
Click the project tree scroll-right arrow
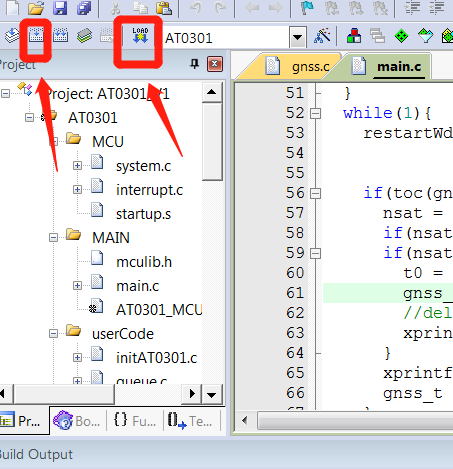(192, 394)
